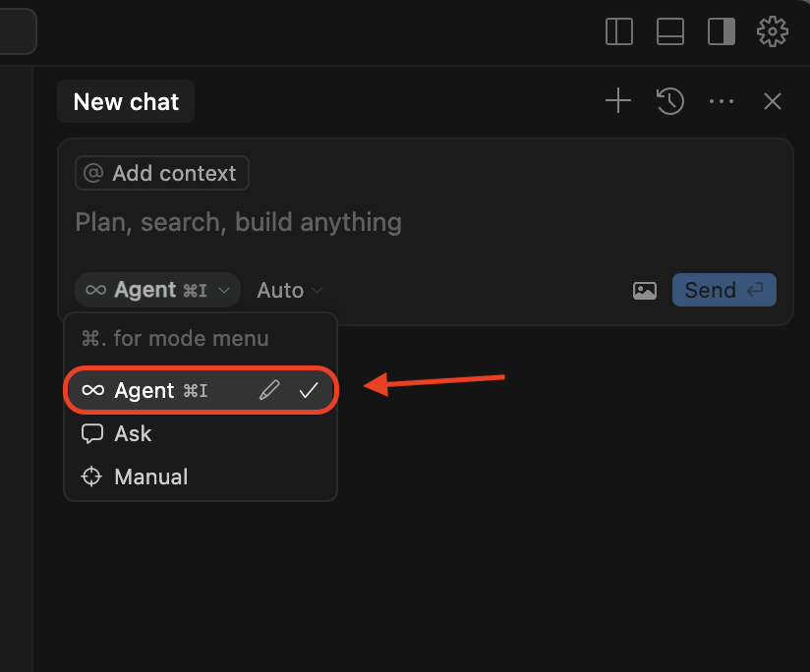This screenshot has height=672, width=810.
Task: Focus the 'Plan, search, build anything' input
Action: click(x=393, y=222)
